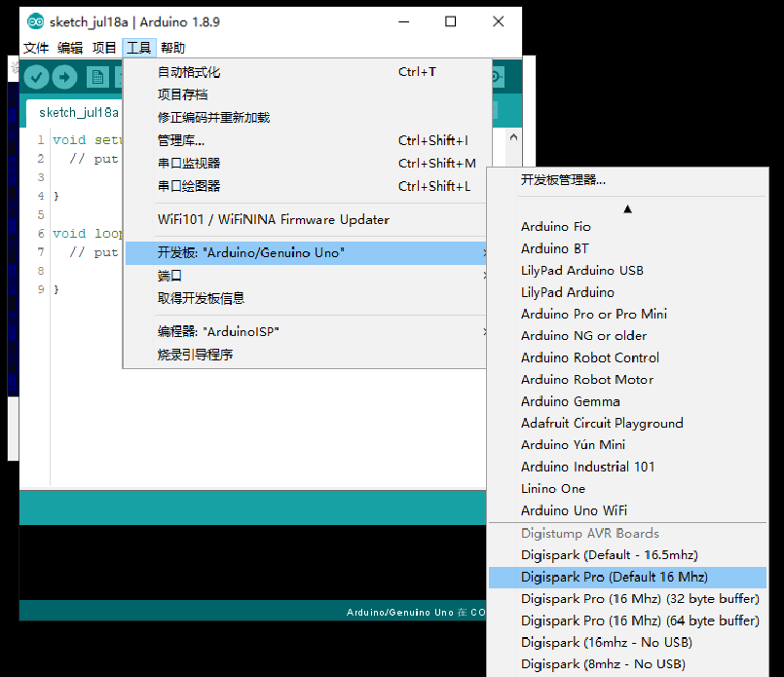Choose Adafruit Circuit Playground board

click(x=627, y=424)
